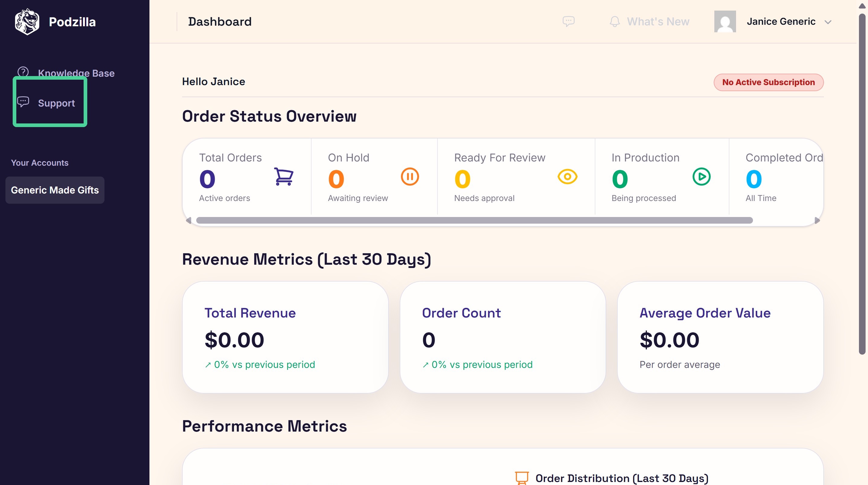This screenshot has width=868, height=485.
Task: Click the In Production play icon
Action: coord(702,177)
